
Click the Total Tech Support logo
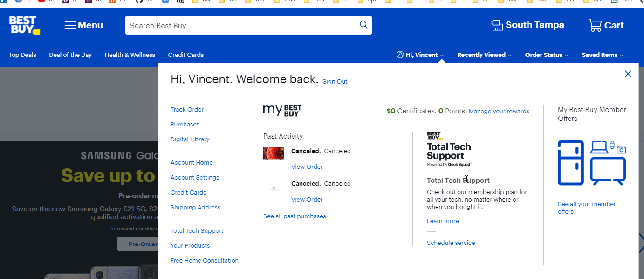(449, 149)
